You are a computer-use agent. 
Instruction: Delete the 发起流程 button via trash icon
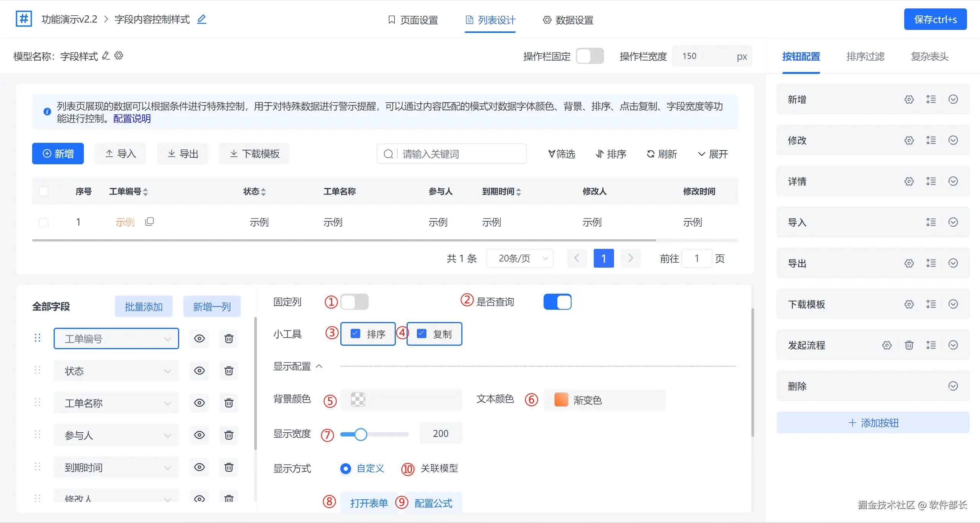(909, 345)
